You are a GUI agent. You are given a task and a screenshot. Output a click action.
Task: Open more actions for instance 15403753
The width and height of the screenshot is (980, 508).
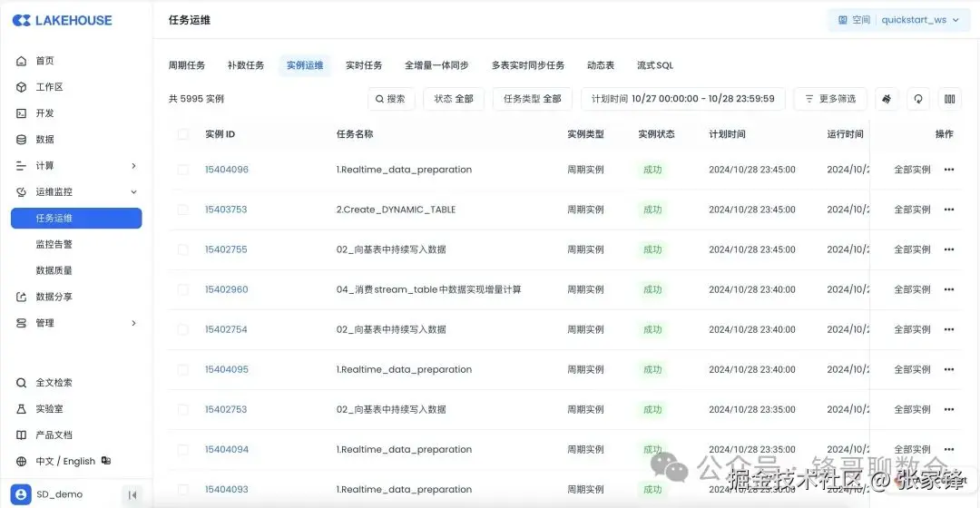pyautogui.click(x=949, y=210)
